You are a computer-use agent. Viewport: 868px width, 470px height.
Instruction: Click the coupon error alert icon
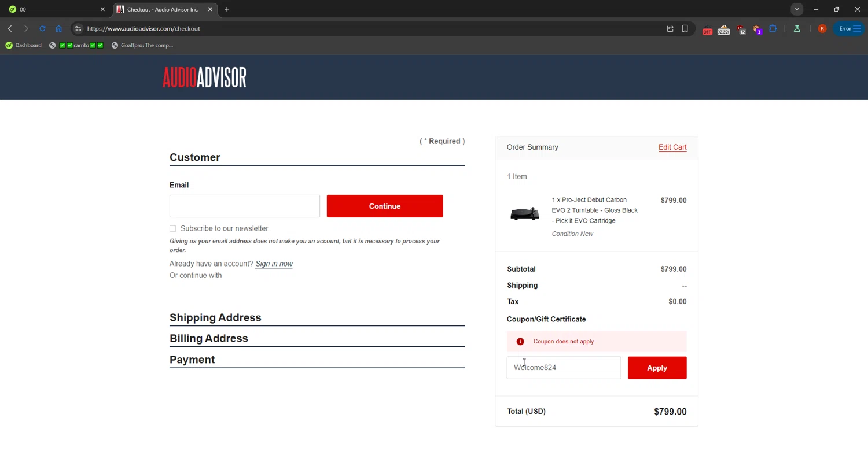(x=520, y=342)
